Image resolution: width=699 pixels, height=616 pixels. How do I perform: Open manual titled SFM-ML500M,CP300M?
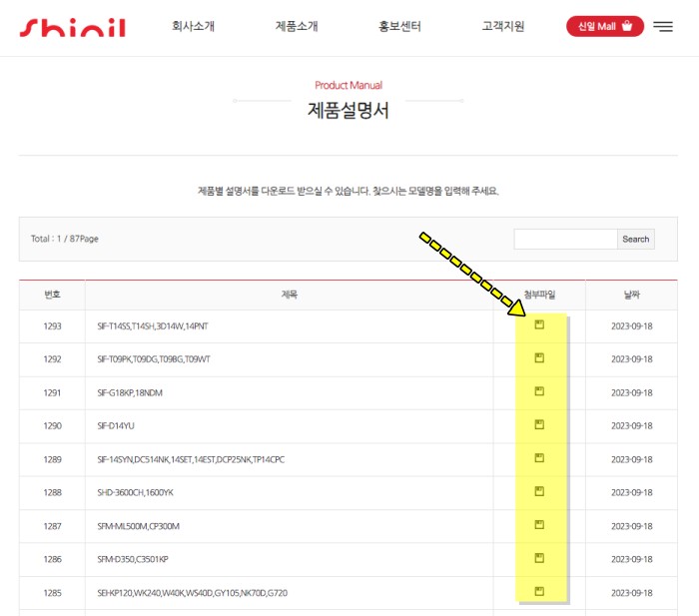pyautogui.click(x=138, y=526)
